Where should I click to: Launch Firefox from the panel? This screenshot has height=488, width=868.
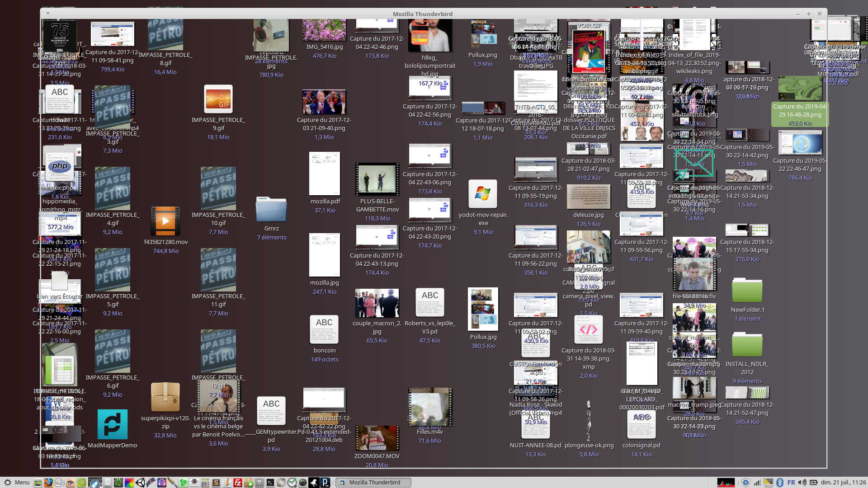pyautogui.click(x=48, y=483)
